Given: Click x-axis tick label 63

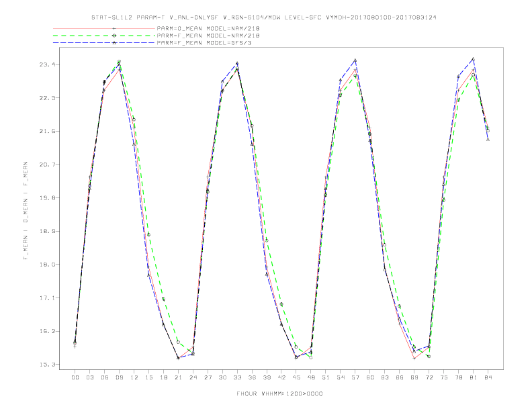Looking at the screenshot, I should click(385, 377).
